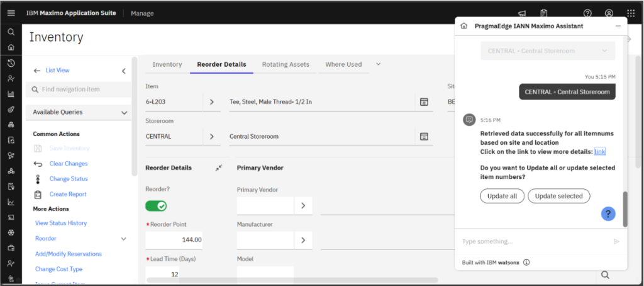This screenshot has height=286, width=644.
Task: Click the minimize Reorder Details section icon
Action: 218,168
